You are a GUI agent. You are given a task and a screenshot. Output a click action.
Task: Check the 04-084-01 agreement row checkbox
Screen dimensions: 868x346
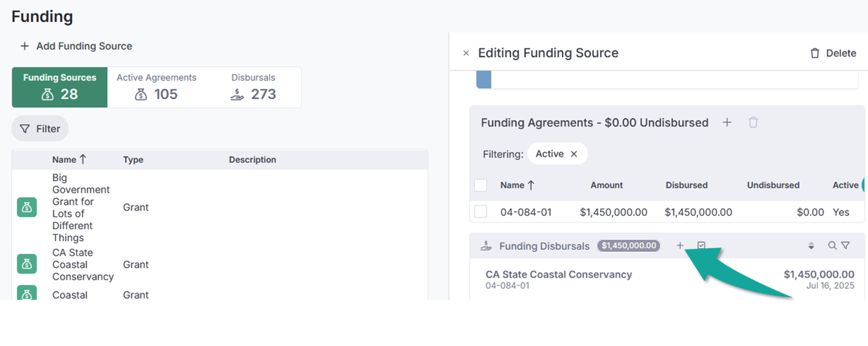(481, 212)
